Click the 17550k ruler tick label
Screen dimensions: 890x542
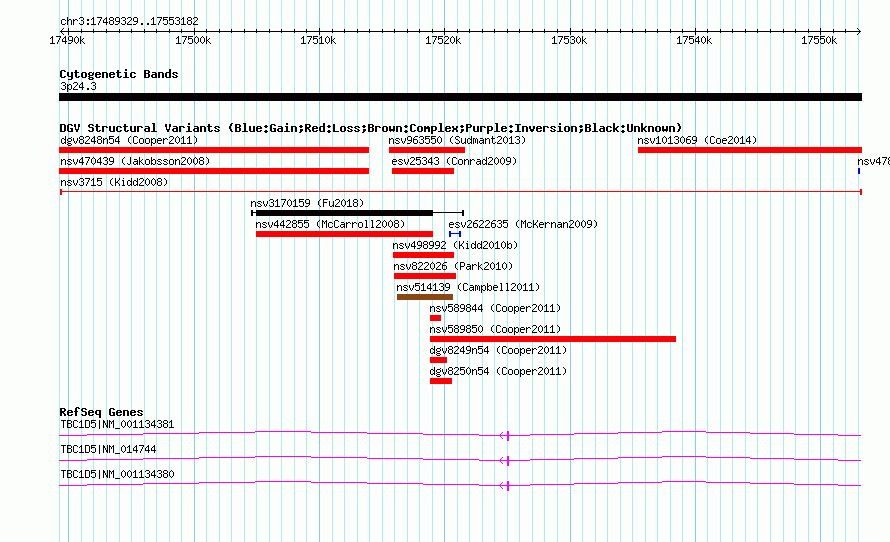(x=818, y=40)
